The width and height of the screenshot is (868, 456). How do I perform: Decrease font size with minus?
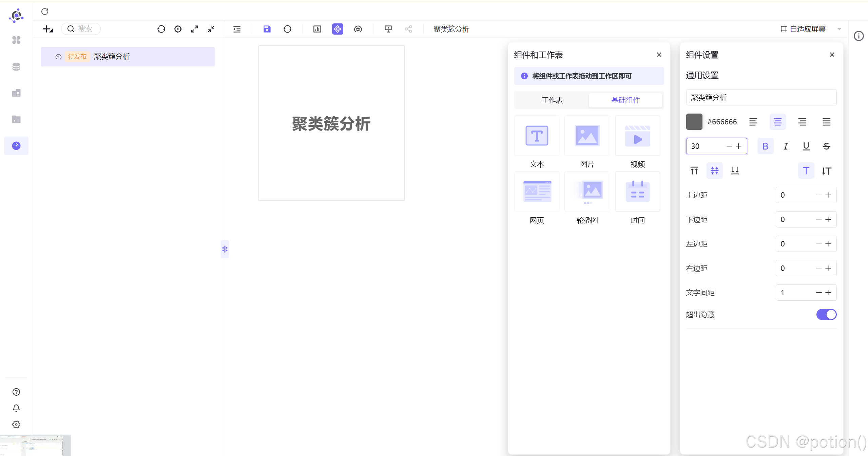click(729, 146)
